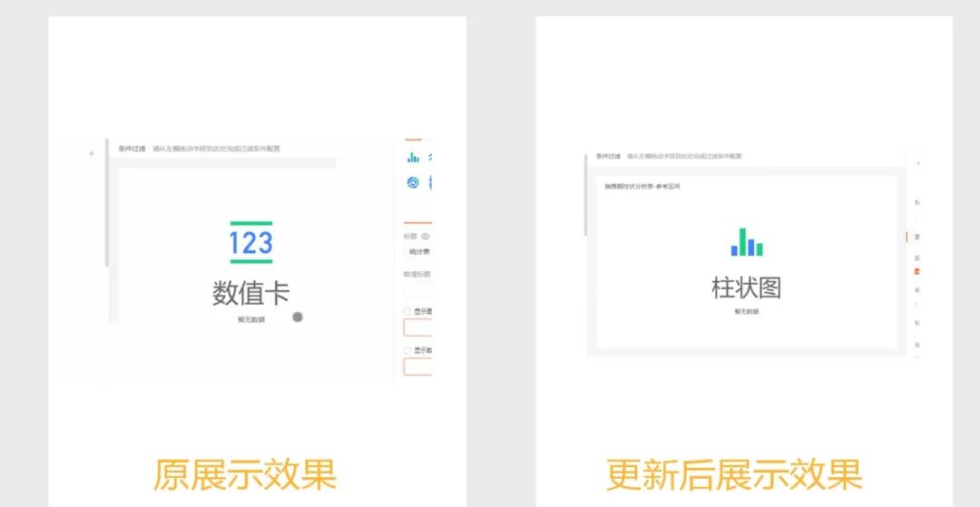This screenshot has height=507, width=980.
Task: Click the input field under 数值标题
Action: 417,290
